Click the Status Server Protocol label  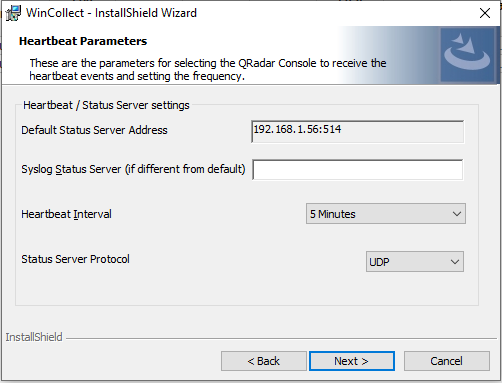75,259
